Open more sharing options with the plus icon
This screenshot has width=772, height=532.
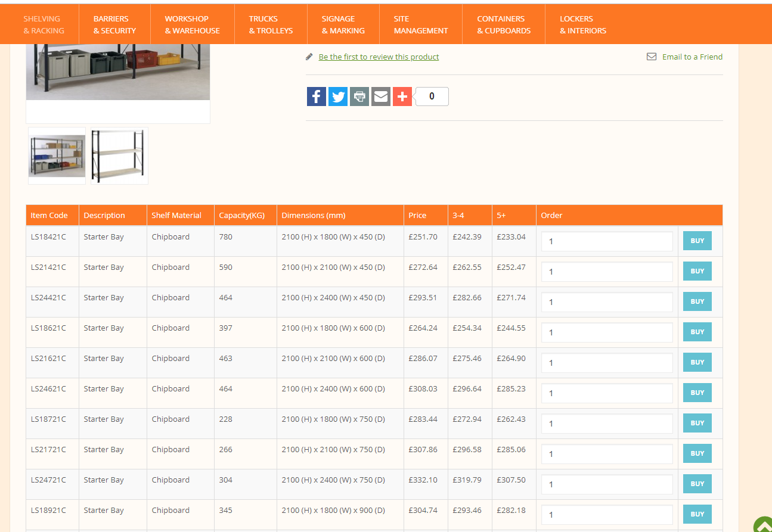click(x=402, y=96)
